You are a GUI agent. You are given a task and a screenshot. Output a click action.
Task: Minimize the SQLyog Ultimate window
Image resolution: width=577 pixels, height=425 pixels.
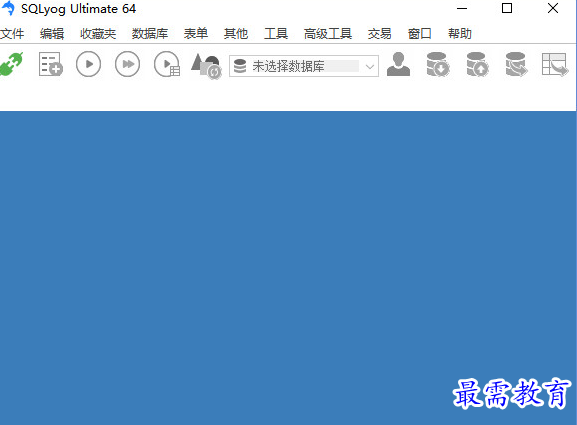462,8
